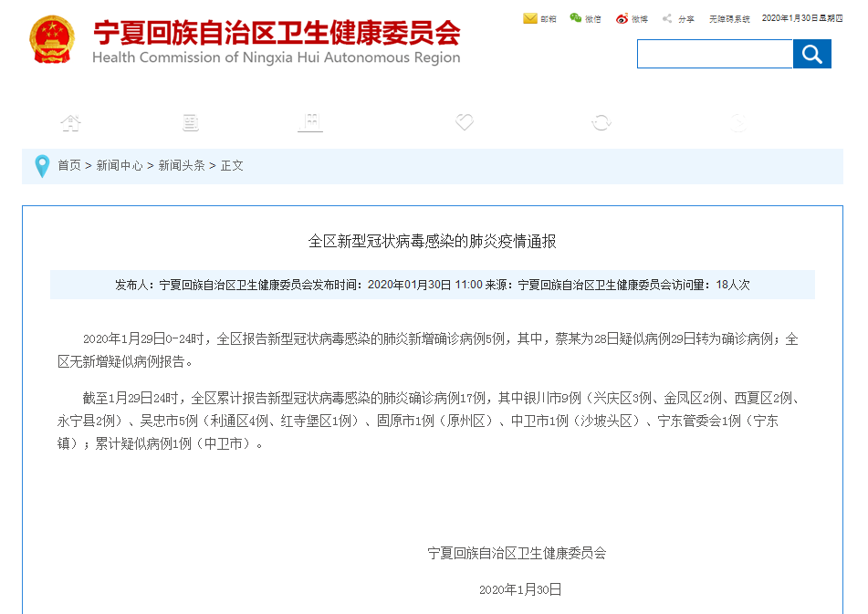Click the 分享 share icon
868x614 pixels.
(667, 17)
